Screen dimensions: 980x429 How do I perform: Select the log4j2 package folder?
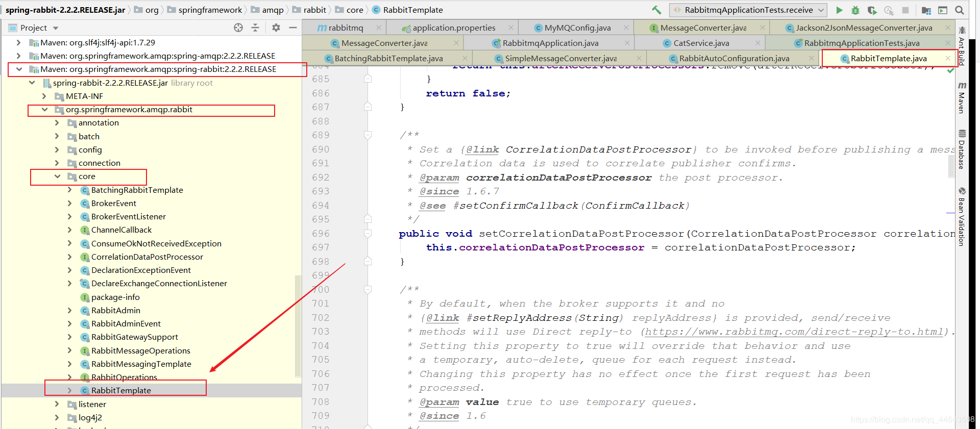point(90,417)
